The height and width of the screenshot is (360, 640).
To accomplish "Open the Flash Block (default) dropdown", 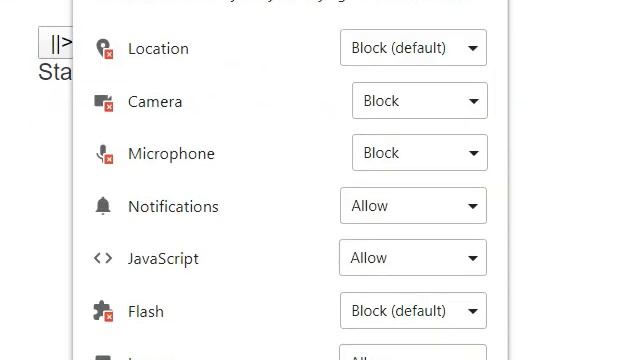I will (413, 310).
